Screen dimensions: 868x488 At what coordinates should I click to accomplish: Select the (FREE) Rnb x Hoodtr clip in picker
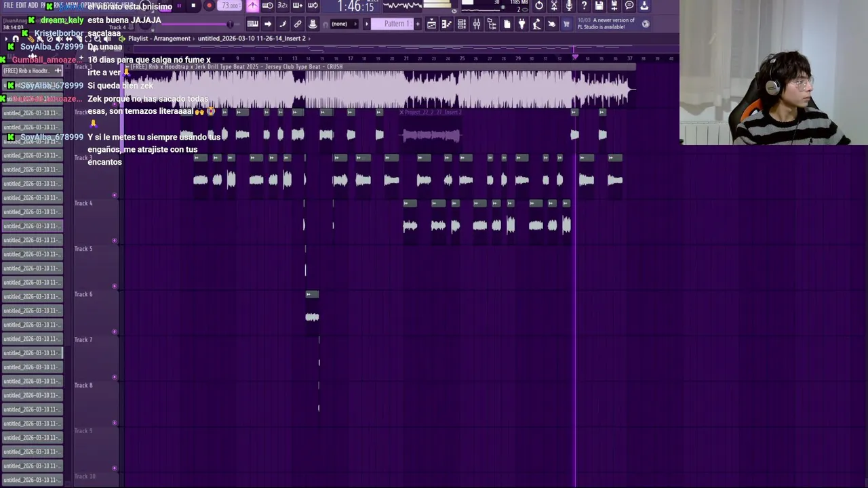pos(33,70)
